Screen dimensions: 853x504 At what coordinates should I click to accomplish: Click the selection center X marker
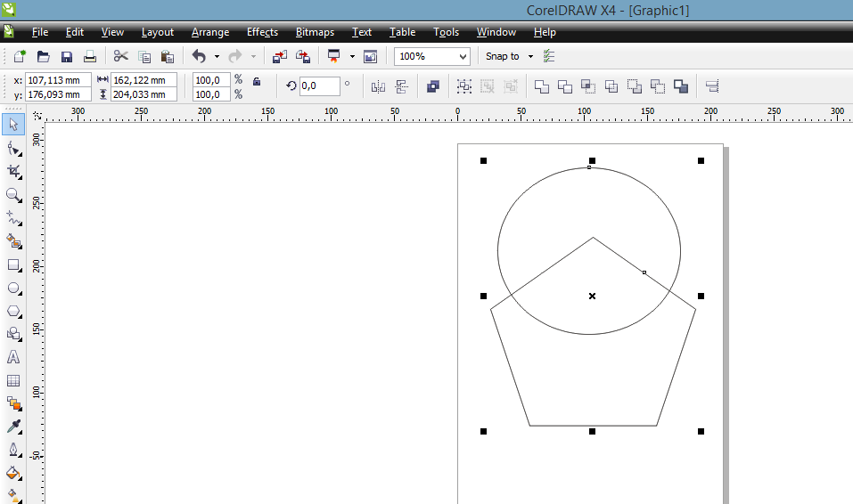coord(592,296)
